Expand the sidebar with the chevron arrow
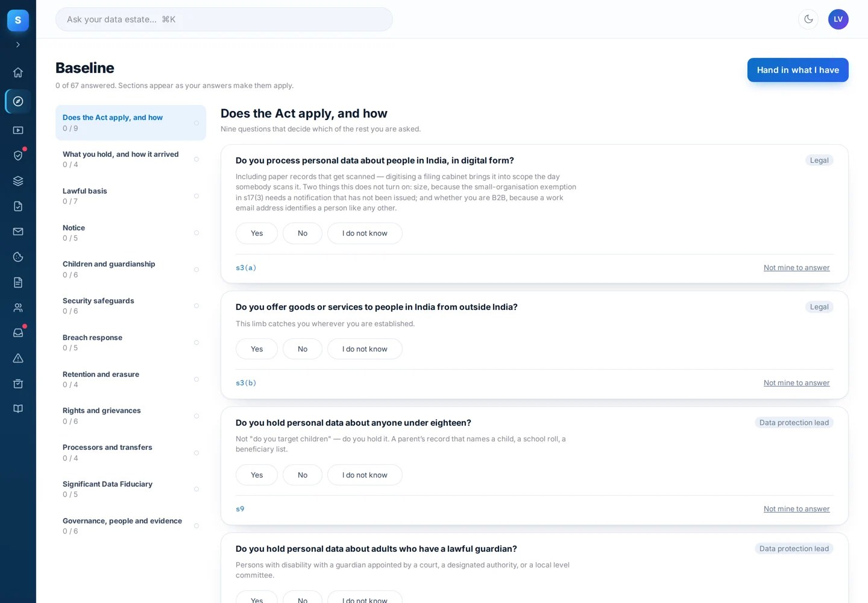Image resolution: width=868 pixels, height=603 pixels. coord(18,45)
